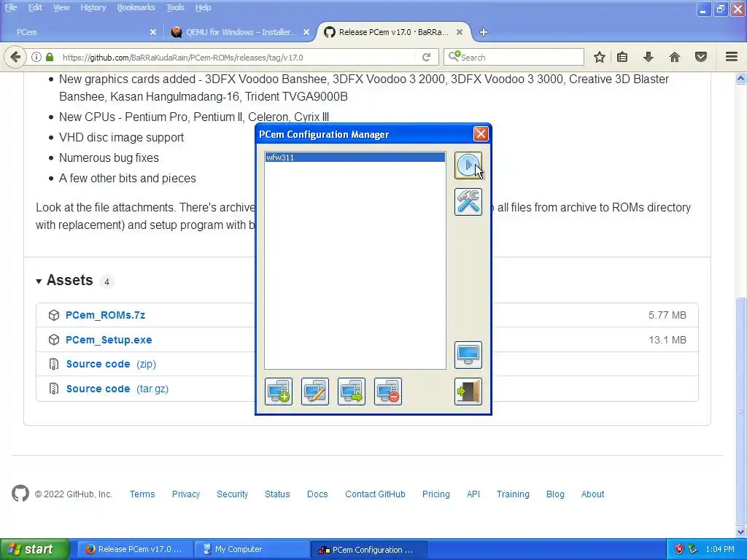Switch to Release PCem v17.0 taskbar item
The image size is (747, 560).
point(135,549)
